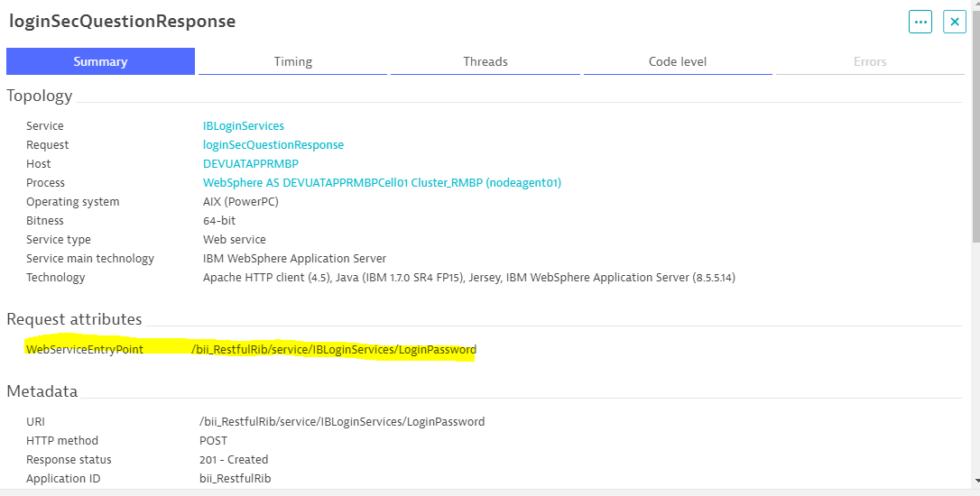Click the IBM WebSphere Application Server main technology value
This screenshot has width=980, height=496.
pyautogui.click(x=294, y=259)
